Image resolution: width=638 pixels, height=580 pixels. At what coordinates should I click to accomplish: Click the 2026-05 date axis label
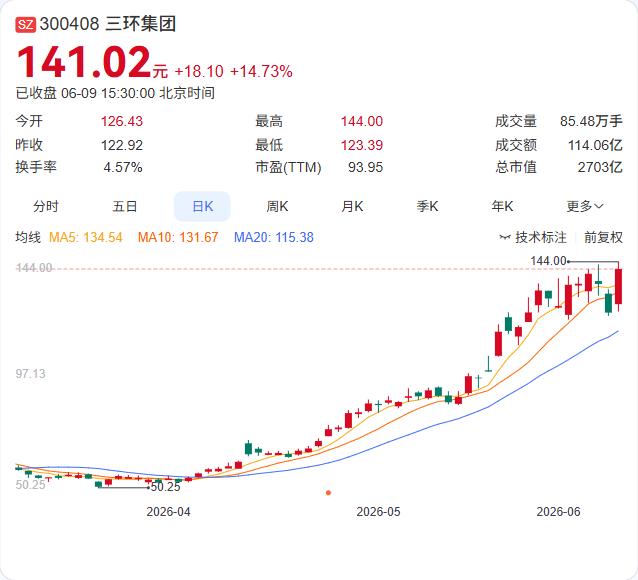(378, 512)
